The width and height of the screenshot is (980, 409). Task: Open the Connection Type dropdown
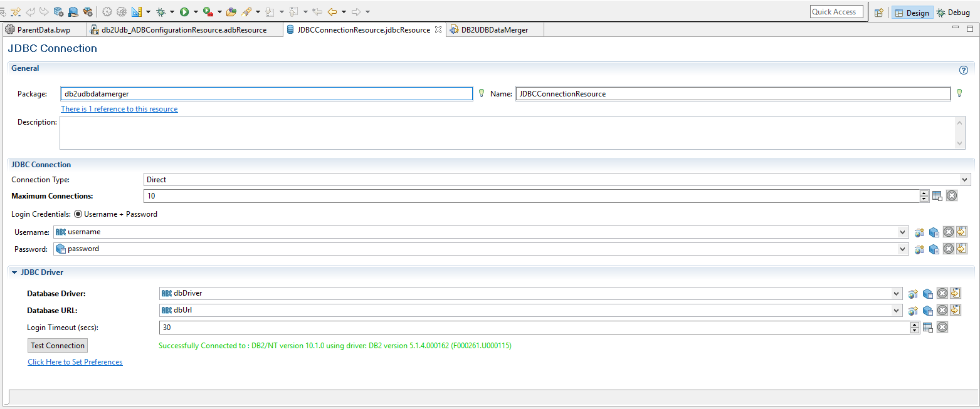pos(965,180)
